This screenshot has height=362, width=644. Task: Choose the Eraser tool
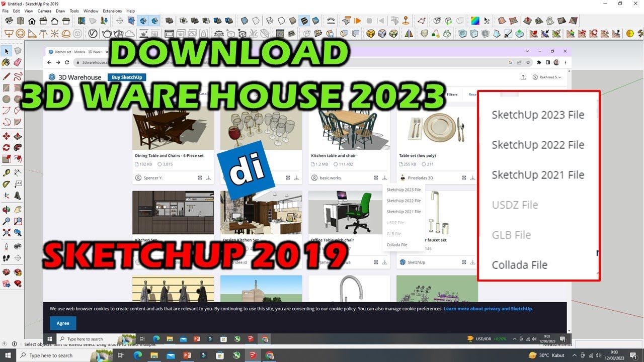click(18, 62)
